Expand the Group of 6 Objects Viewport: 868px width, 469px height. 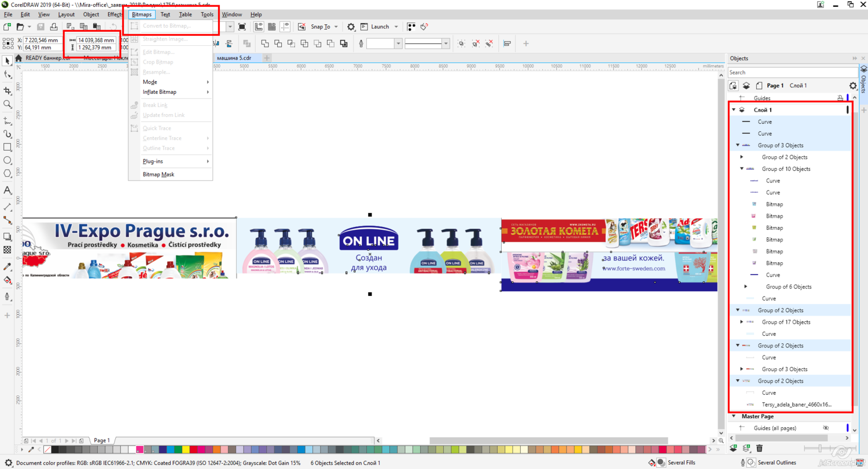click(746, 287)
